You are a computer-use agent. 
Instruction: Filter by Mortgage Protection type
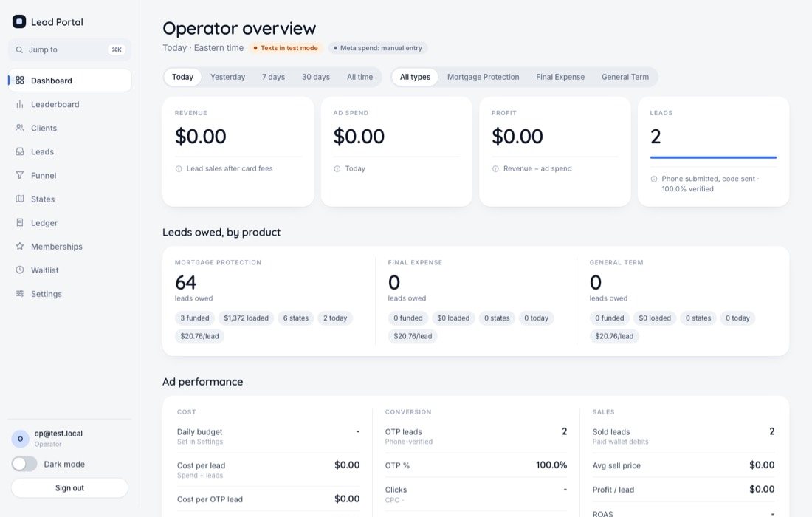[484, 77]
